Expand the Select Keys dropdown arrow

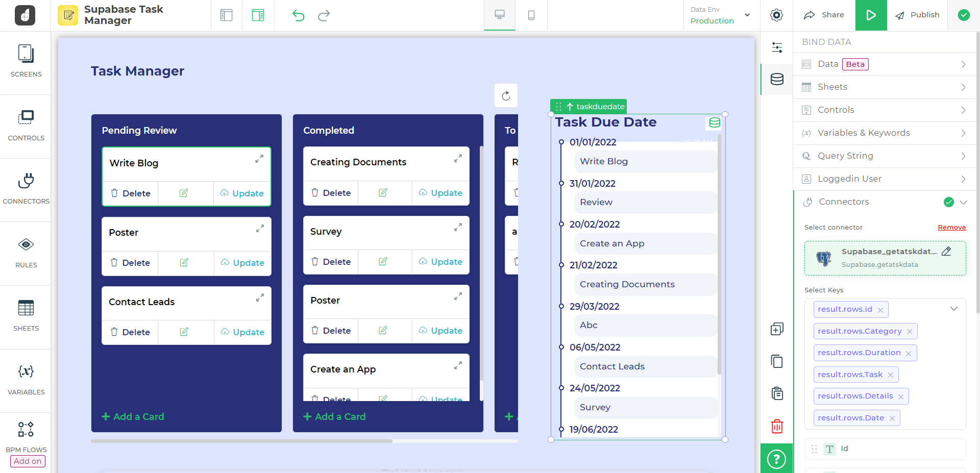[953, 309]
